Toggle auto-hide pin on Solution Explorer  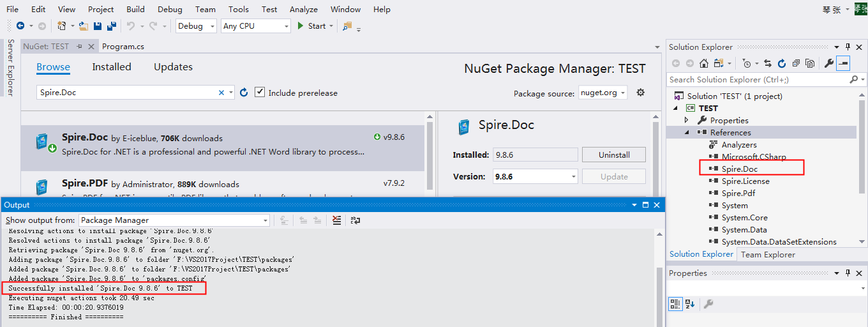point(848,47)
